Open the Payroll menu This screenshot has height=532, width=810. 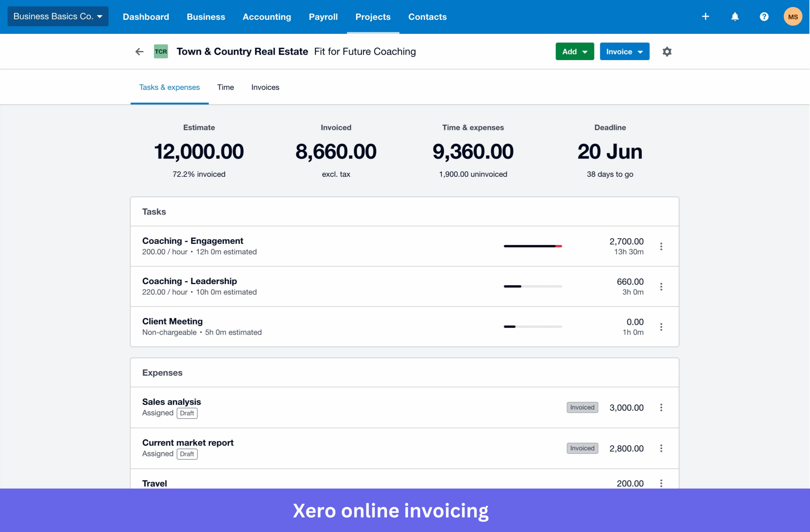pos(323,17)
